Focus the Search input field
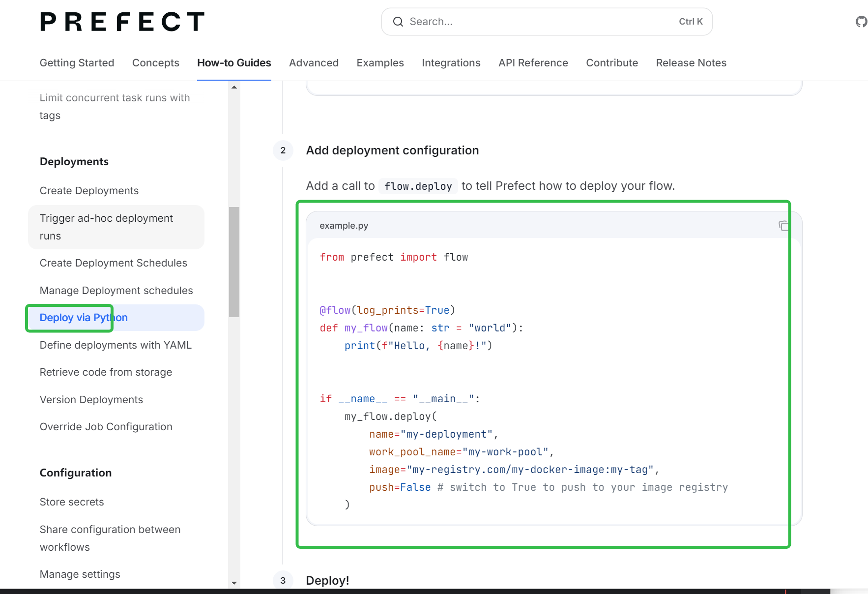The width and height of the screenshot is (868, 594). [x=541, y=22]
